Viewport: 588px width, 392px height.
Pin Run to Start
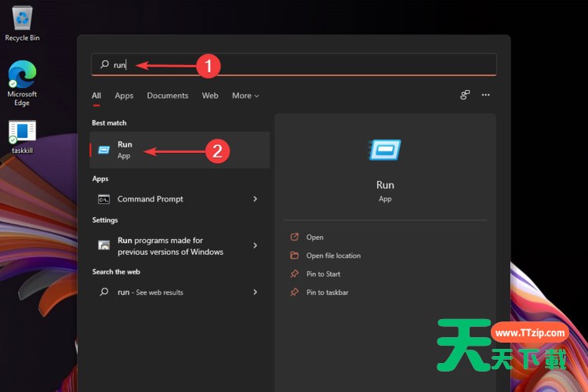[x=323, y=274]
